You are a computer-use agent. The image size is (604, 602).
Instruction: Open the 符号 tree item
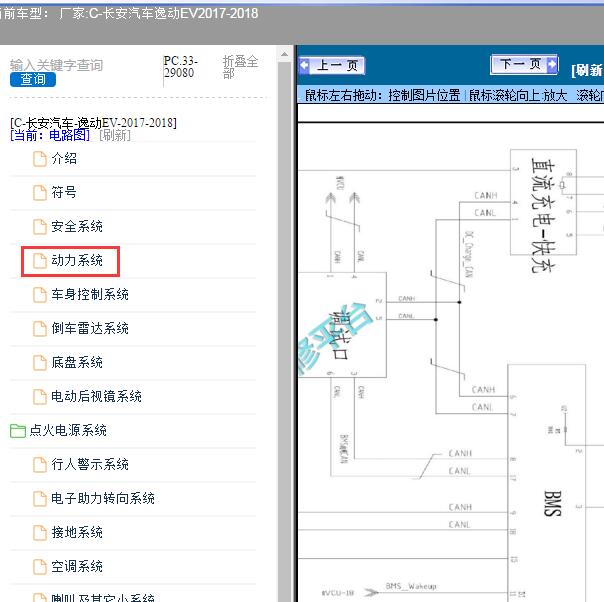[x=64, y=192]
